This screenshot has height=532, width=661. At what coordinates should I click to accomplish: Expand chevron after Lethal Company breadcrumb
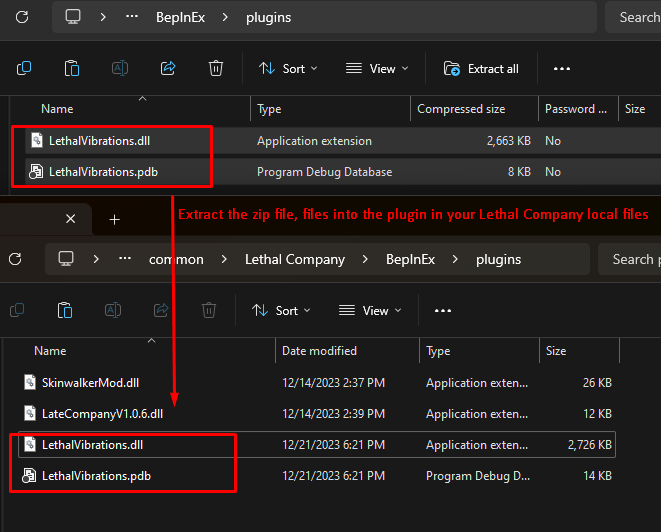click(x=365, y=259)
